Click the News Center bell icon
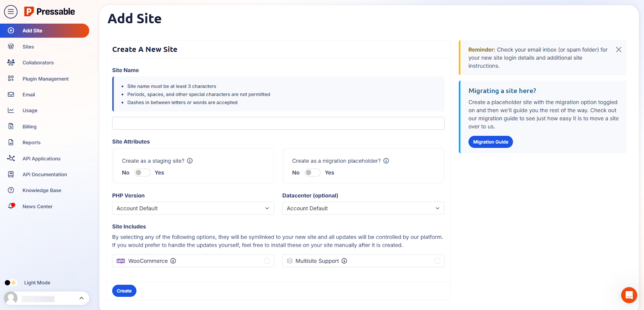644x310 pixels. 11,206
